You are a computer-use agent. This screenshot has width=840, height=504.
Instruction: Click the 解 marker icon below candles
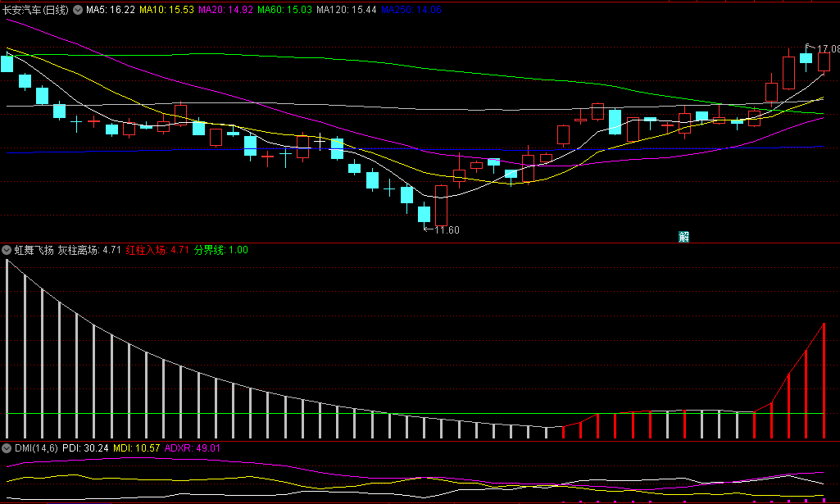click(683, 237)
